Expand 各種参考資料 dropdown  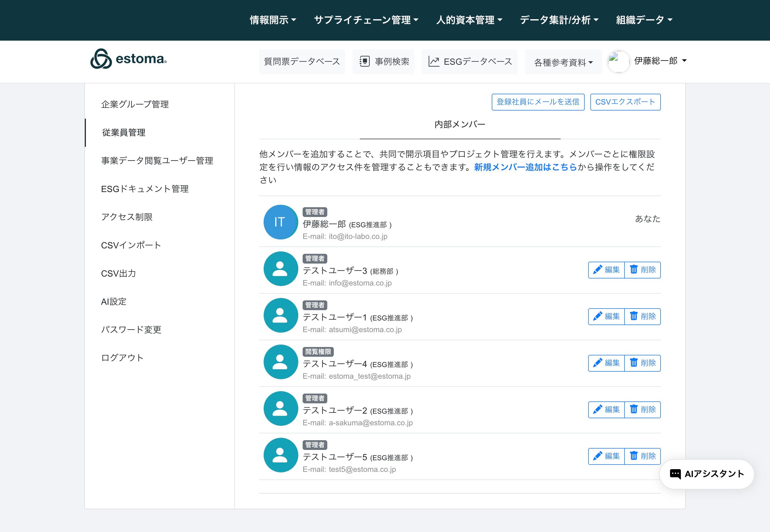[x=563, y=62]
